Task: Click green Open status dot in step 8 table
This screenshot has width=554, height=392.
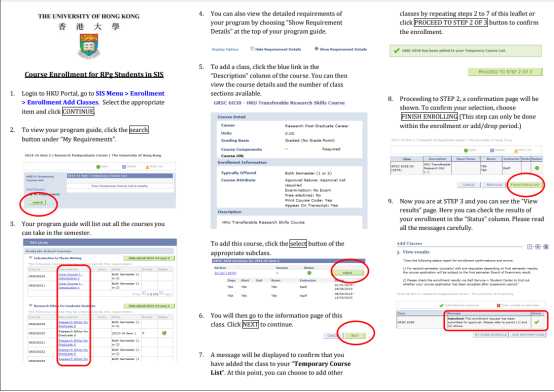Action: tap(537, 168)
